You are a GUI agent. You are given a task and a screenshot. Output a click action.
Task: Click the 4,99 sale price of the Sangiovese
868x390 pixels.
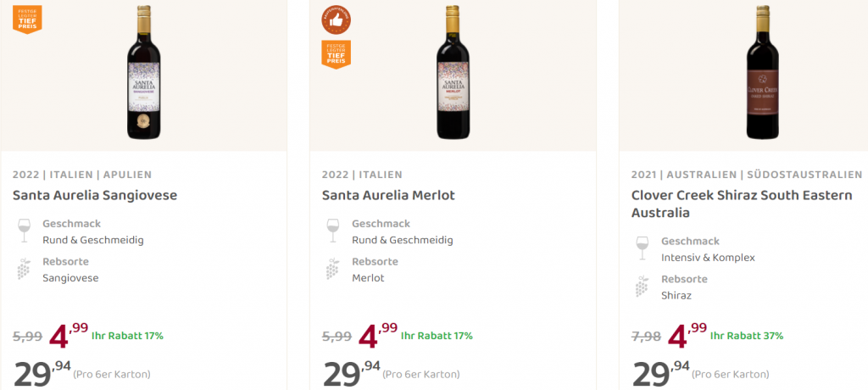[x=68, y=336]
